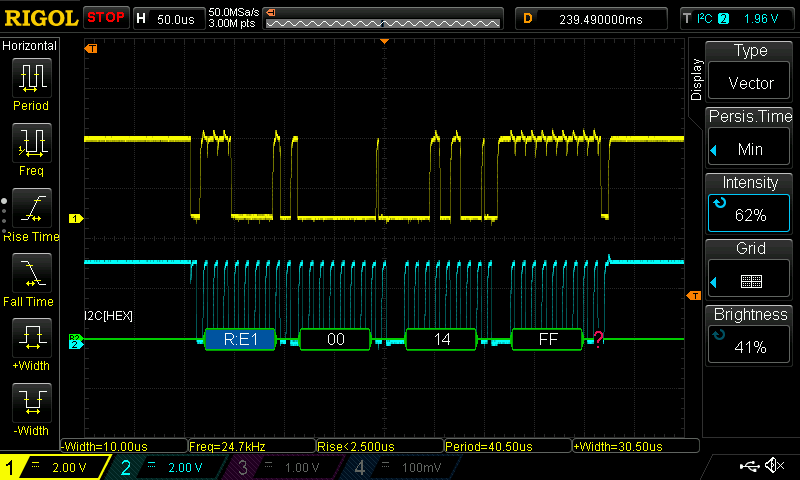Image resolution: width=800 pixels, height=480 pixels.
Task: Click the Rise<2.500us measurement readout
Action: point(380,446)
